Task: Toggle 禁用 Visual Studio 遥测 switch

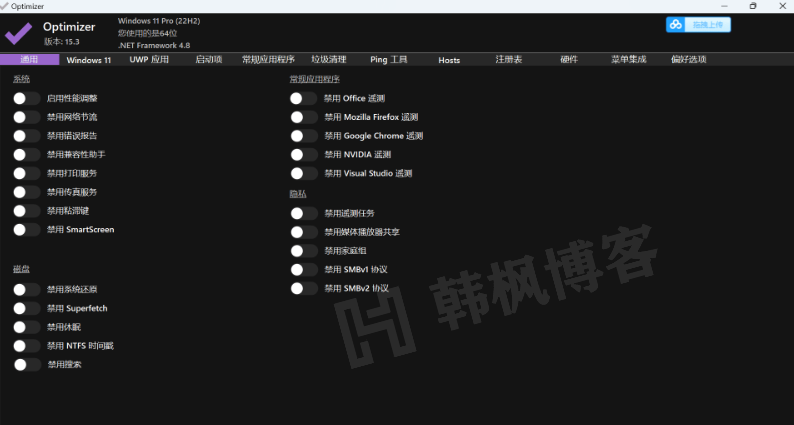Action: tap(304, 173)
